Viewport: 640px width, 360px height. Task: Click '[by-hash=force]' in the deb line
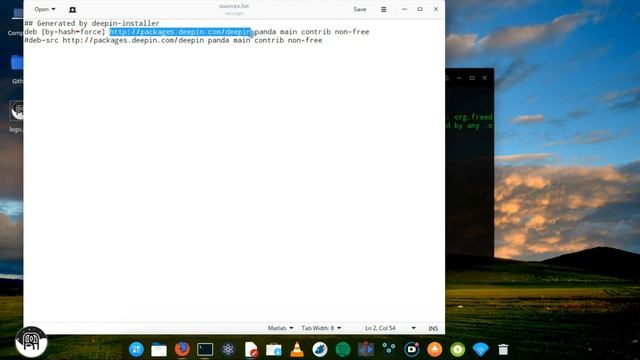(73, 32)
